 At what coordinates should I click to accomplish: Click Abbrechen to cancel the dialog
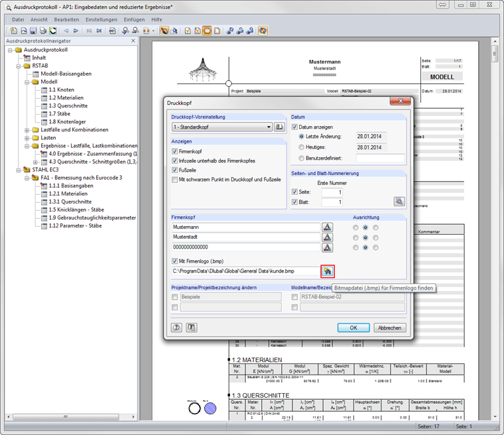(389, 328)
